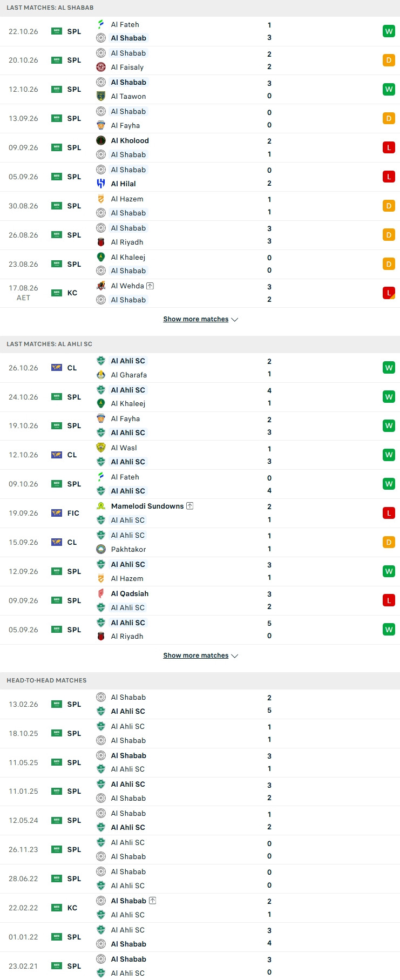Click Al Kholood club crest

(101, 140)
